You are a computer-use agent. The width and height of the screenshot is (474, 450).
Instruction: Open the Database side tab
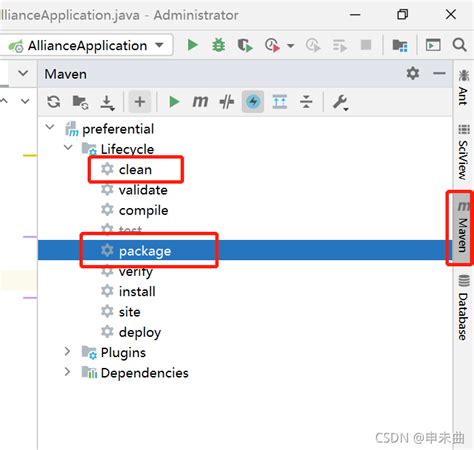pyautogui.click(x=463, y=307)
